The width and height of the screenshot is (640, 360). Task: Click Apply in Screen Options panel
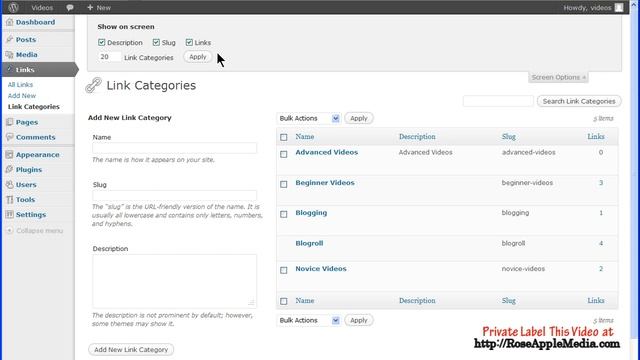[198, 57]
